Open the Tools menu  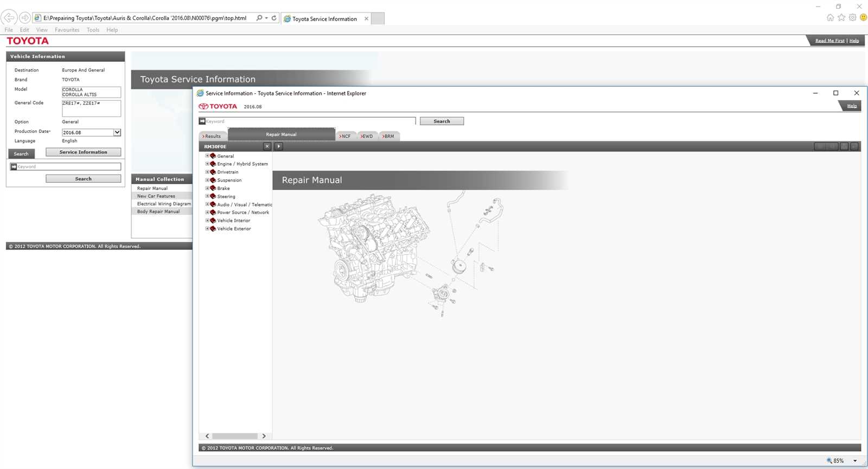coord(93,30)
